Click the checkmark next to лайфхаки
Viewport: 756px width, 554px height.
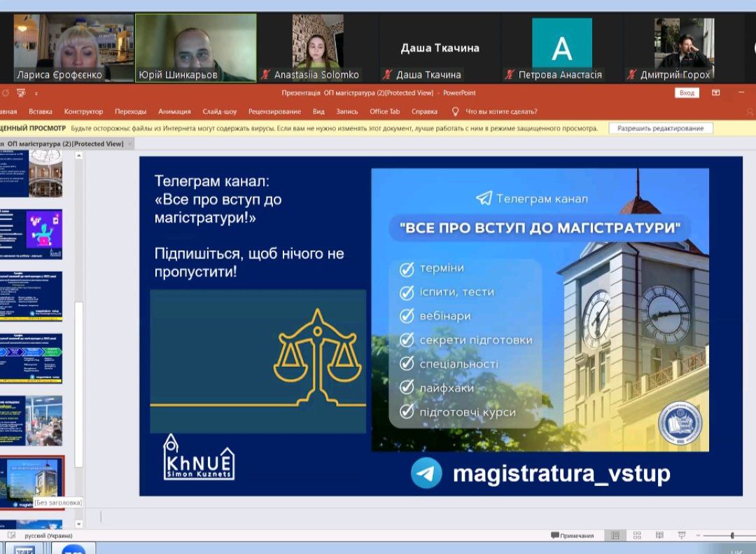pos(407,387)
